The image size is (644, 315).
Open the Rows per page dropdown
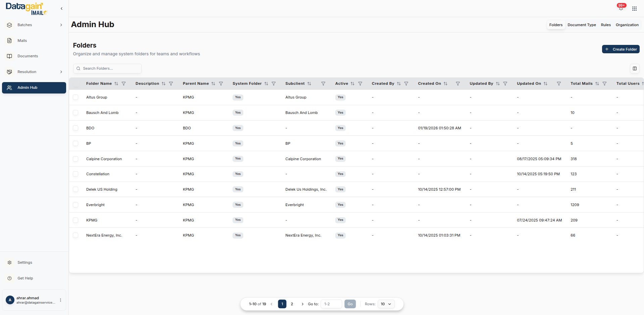[x=386, y=304]
